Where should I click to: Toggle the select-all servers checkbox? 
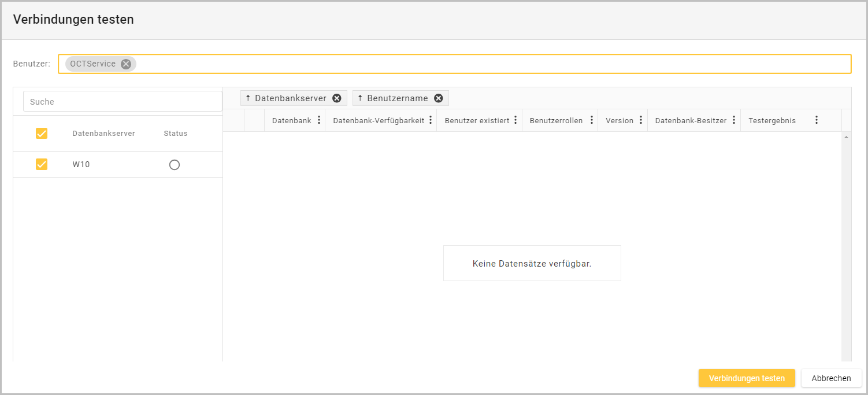42,134
